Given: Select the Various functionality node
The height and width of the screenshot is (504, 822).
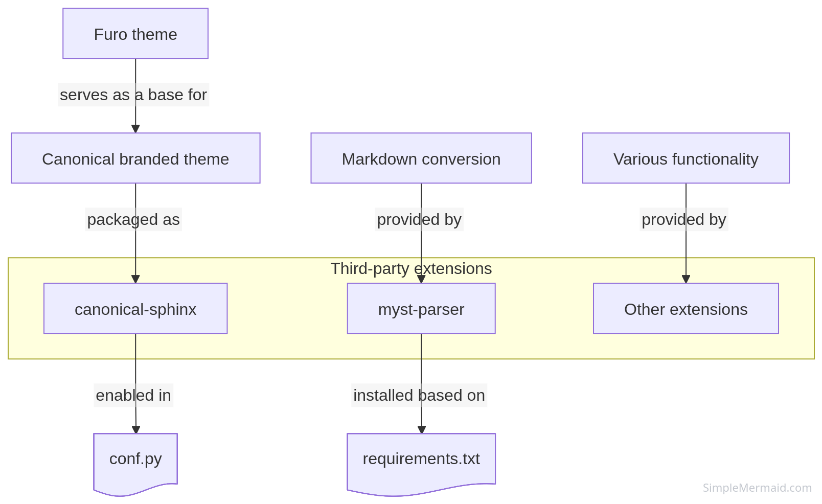Looking at the screenshot, I should tap(686, 158).
